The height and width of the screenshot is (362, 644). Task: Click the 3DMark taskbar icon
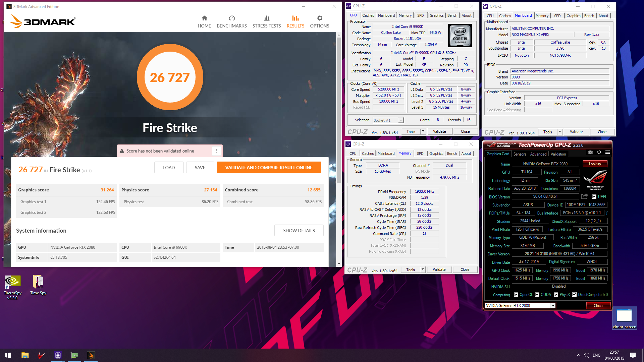[x=91, y=355]
